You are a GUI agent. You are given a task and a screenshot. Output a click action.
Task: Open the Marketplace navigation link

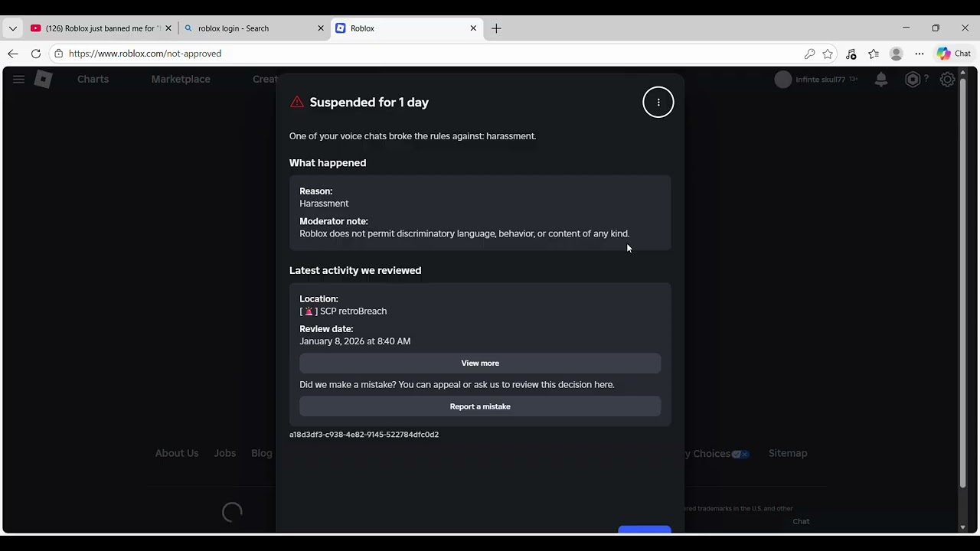(181, 79)
